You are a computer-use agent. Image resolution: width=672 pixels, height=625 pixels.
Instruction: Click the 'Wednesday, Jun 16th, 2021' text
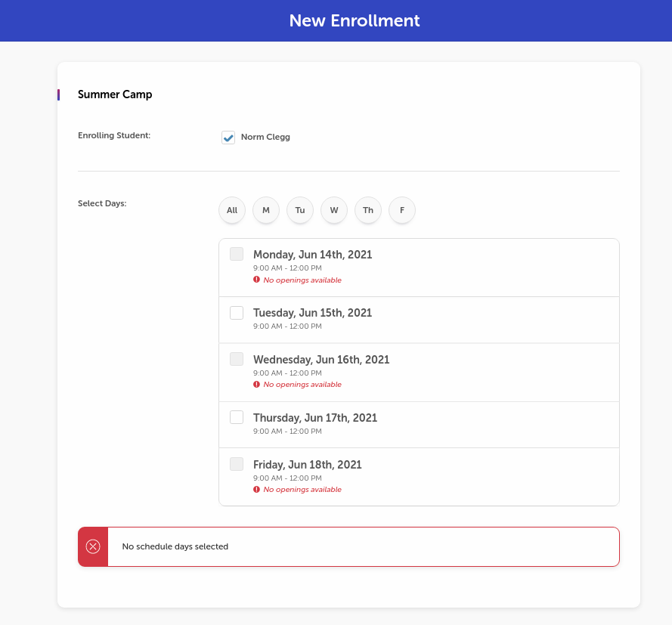point(321,360)
